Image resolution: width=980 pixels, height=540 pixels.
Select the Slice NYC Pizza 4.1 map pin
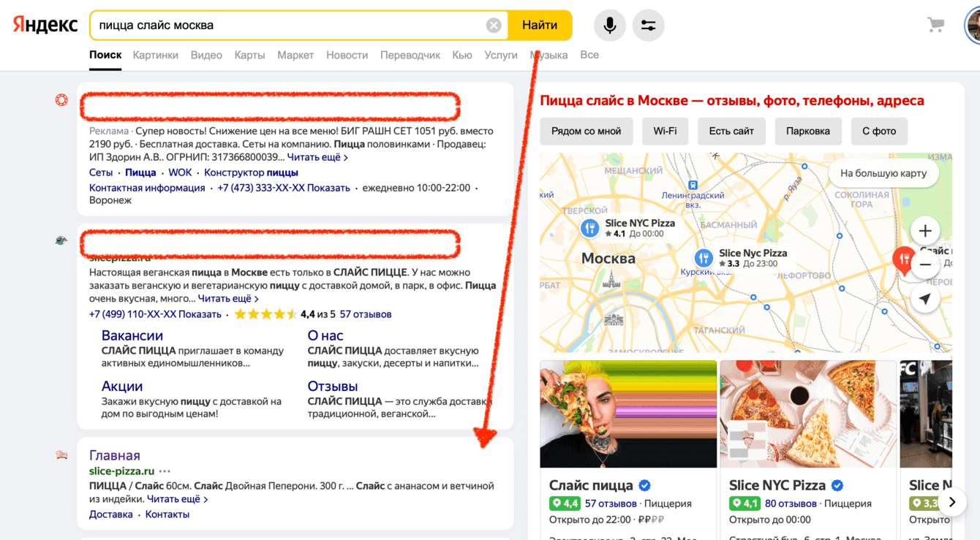point(589,228)
